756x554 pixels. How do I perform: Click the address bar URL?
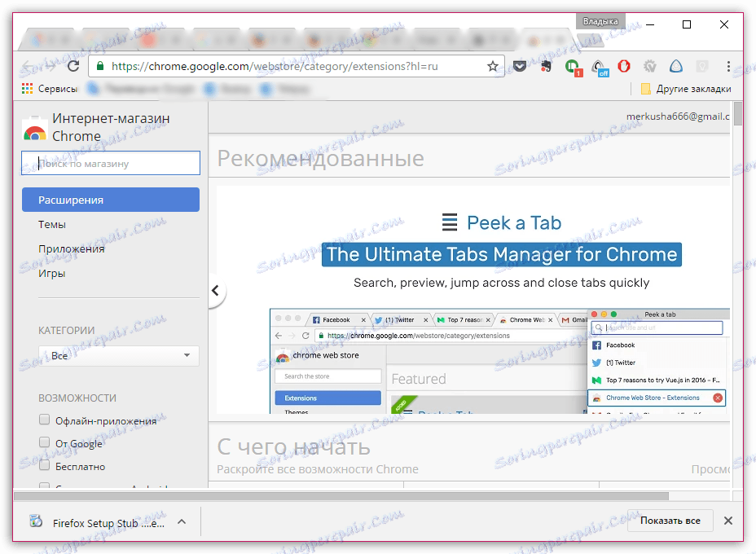coord(275,66)
